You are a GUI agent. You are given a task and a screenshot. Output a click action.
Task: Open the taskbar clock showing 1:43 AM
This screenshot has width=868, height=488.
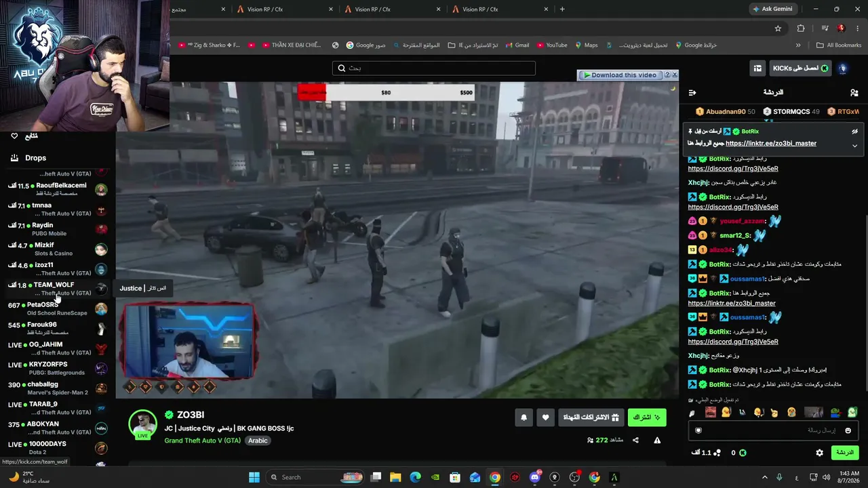(849, 477)
